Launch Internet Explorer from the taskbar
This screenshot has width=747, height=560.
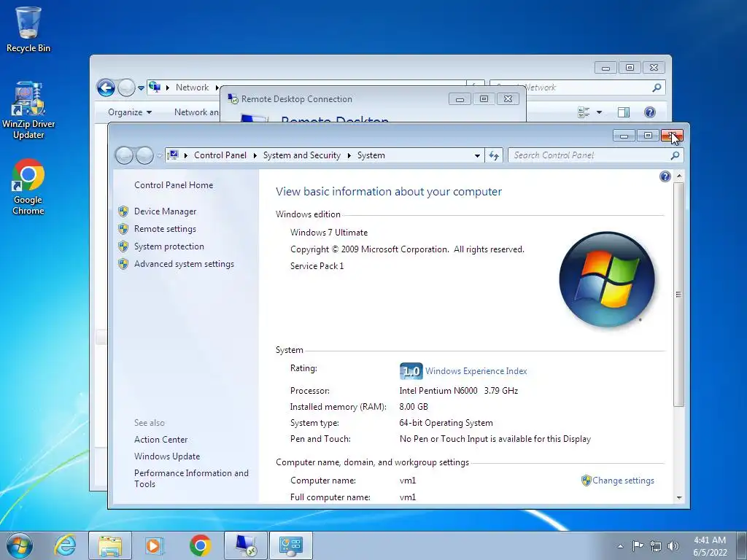65,545
